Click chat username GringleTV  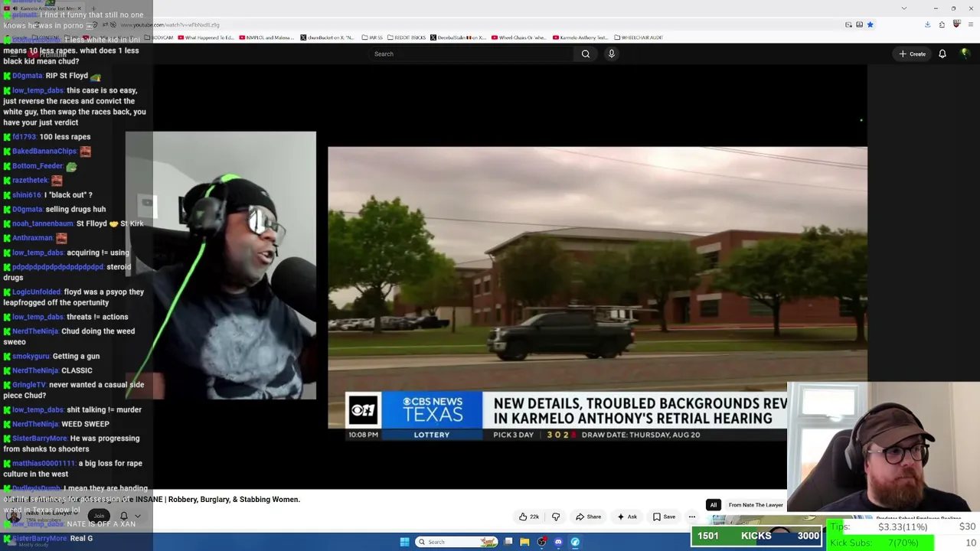click(29, 385)
